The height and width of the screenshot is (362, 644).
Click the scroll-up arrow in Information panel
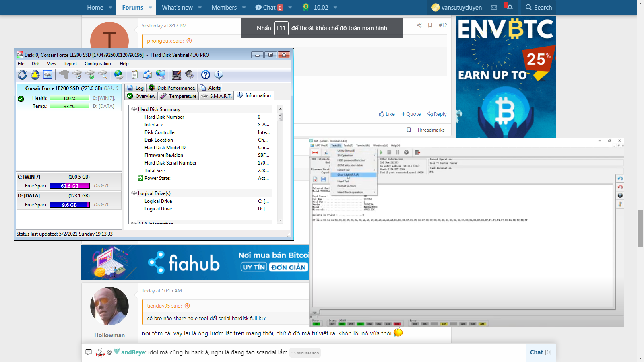click(x=280, y=109)
